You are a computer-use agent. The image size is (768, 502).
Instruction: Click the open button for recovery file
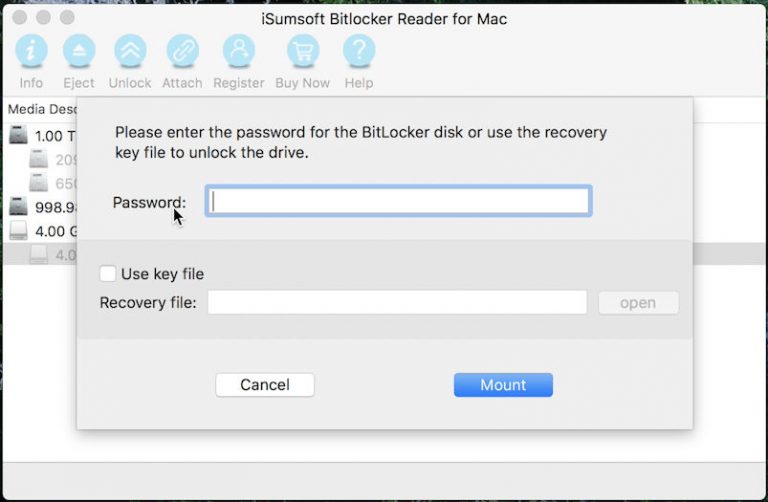pos(638,303)
